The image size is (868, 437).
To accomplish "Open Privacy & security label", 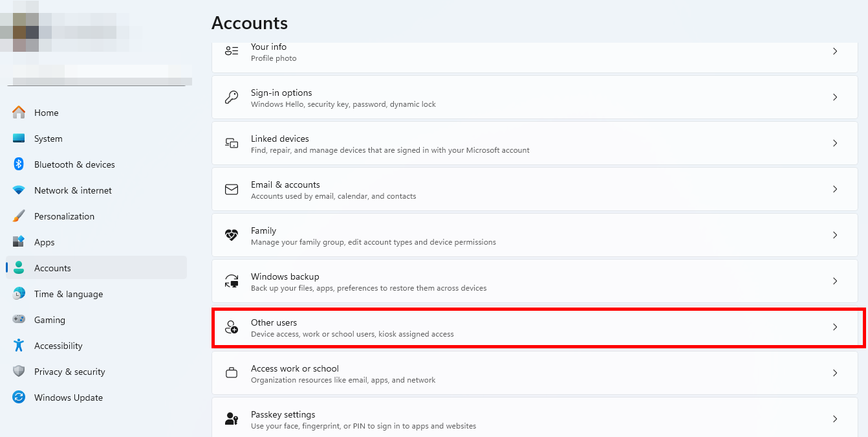I will coord(70,372).
